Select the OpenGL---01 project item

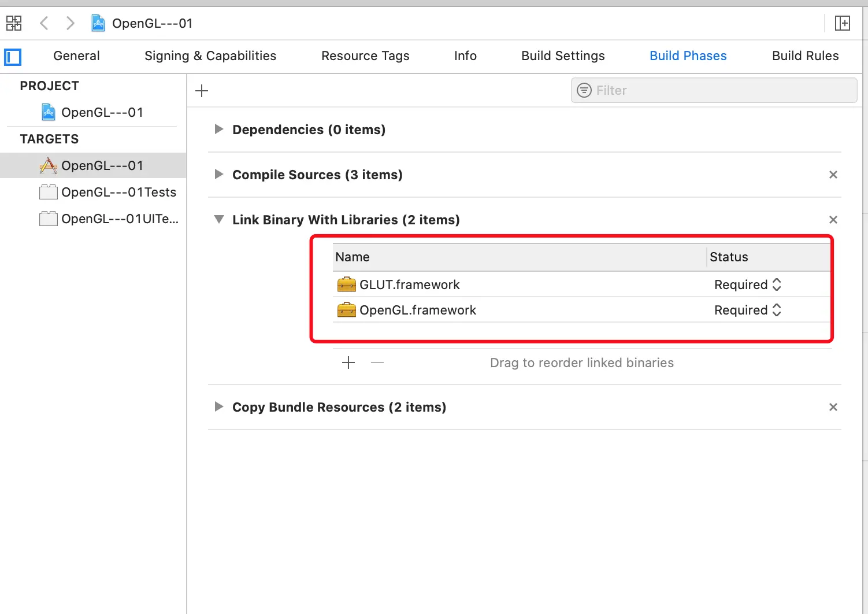pyautogui.click(x=102, y=112)
